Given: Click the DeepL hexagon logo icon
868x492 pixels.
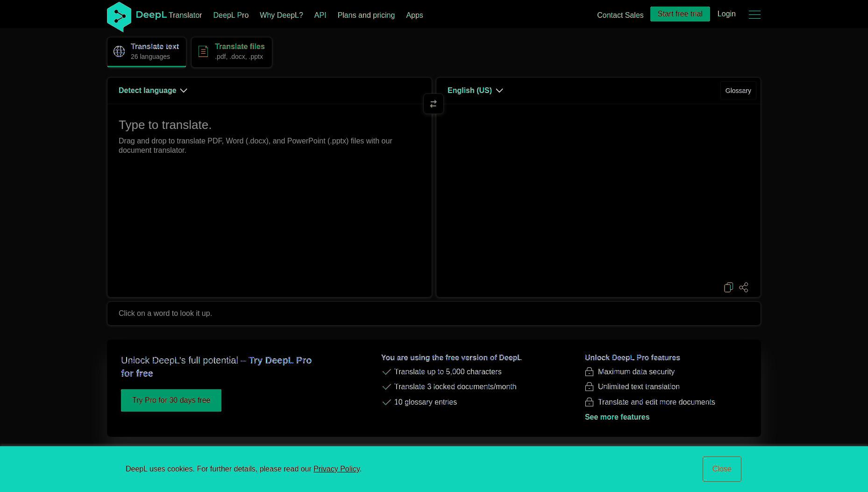Looking at the screenshot, I should (x=119, y=17).
